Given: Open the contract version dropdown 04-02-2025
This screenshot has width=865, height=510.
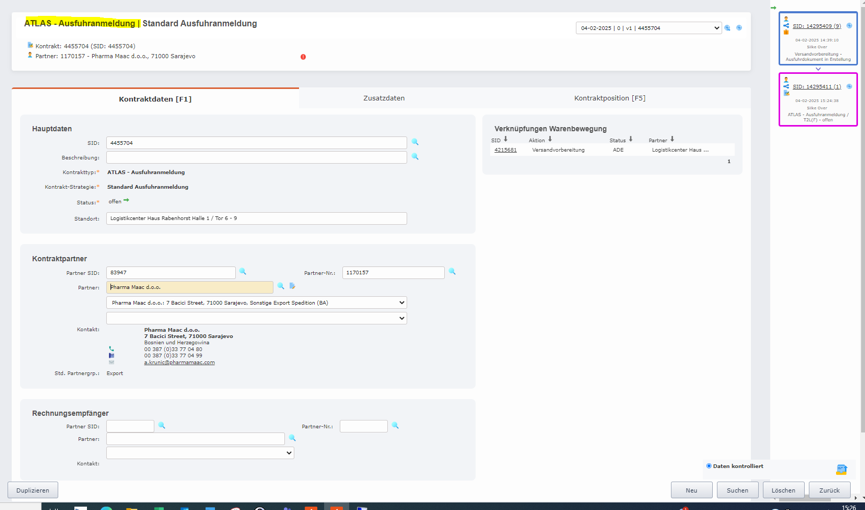Looking at the screenshot, I should pos(648,28).
